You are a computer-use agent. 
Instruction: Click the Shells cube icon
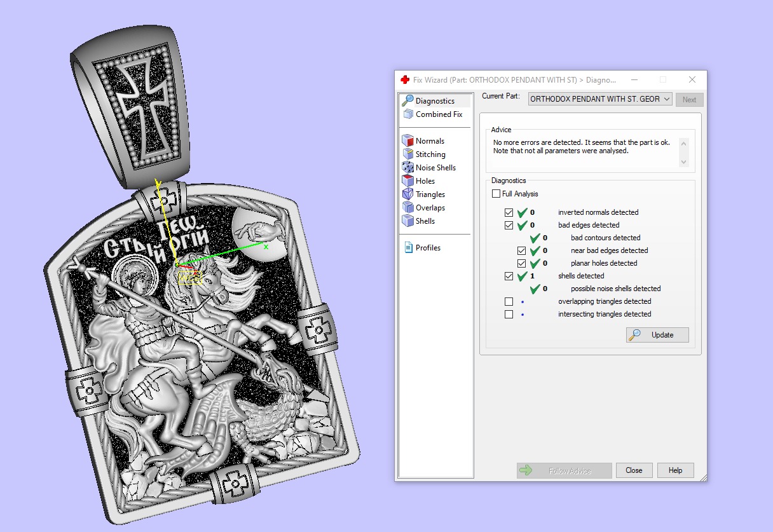click(407, 221)
